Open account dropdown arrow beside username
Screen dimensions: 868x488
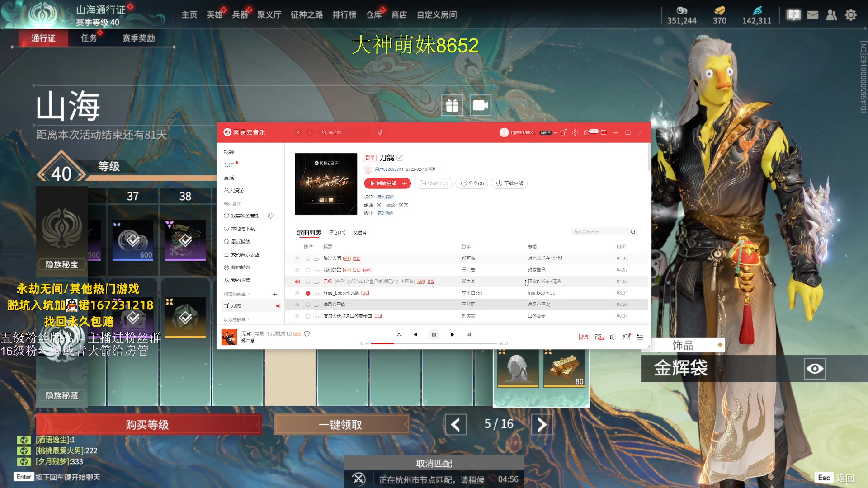coord(555,133)
